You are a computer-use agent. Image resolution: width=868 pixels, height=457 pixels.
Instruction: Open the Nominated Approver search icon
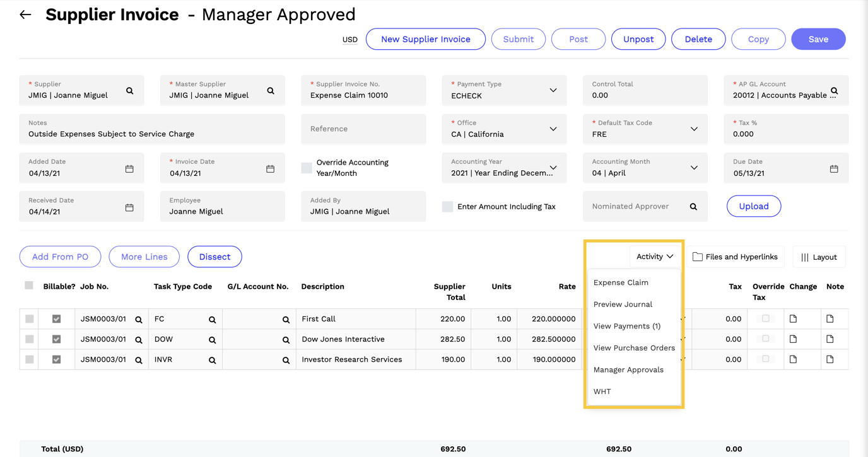(693, 206)
